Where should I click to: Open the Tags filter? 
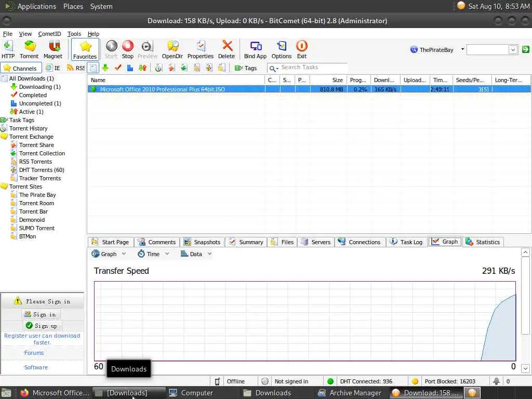click(246, 68)
